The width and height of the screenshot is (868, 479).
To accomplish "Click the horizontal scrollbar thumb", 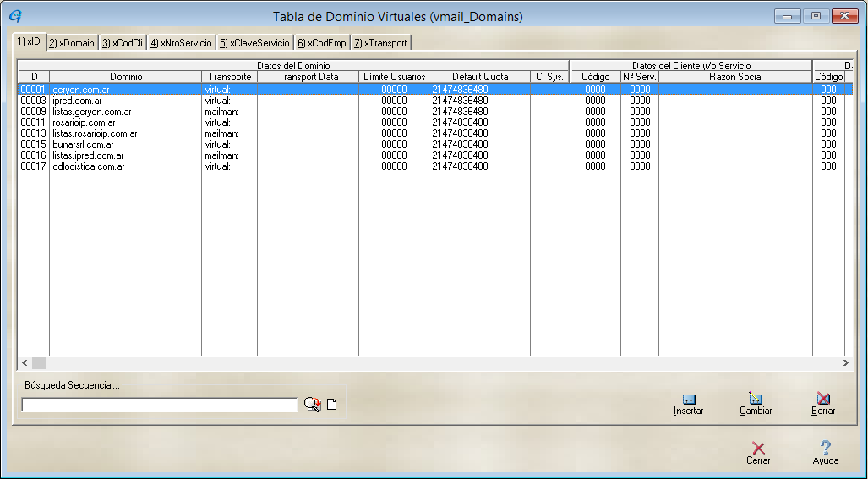I will tap(40, 363).
